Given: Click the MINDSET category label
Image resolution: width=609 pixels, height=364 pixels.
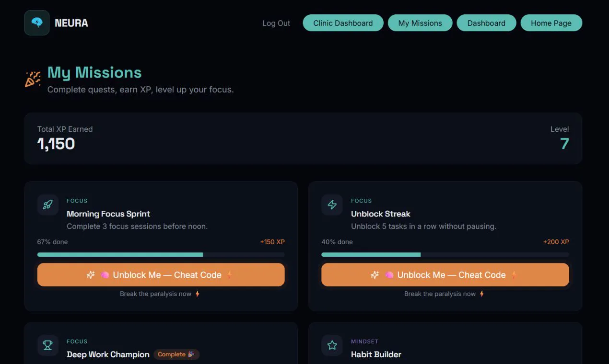Looking at the screenshot, I should (364, 341).
